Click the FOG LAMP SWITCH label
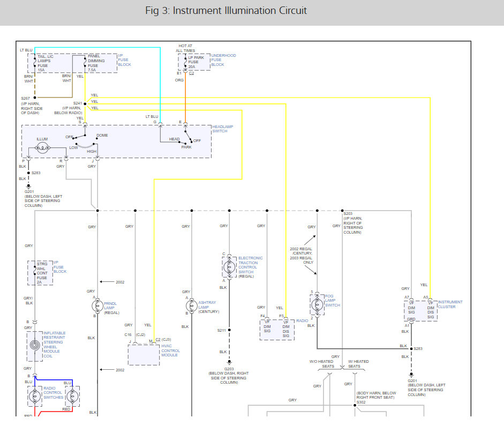 point(333,301)
